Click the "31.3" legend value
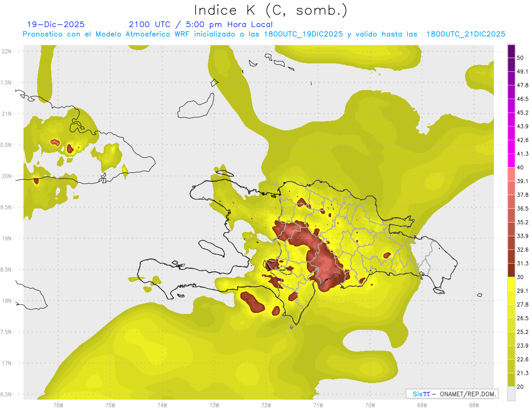Image resolution: width=532 pixels, height=411 pixels. 523,263
